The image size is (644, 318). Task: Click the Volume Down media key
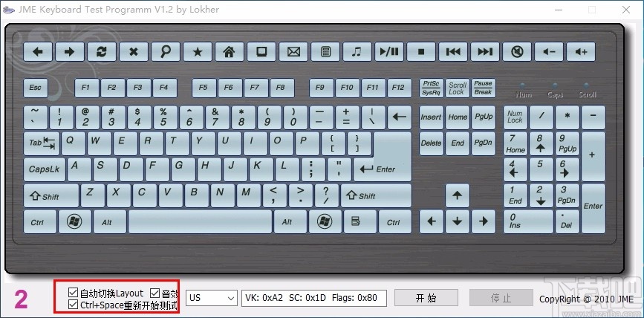(x=549, y=52)
